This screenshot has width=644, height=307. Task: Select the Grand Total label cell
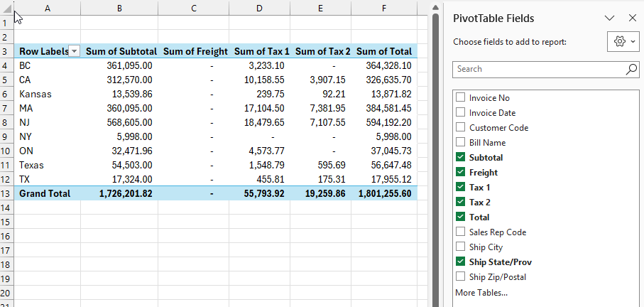(x=48, y=193)
